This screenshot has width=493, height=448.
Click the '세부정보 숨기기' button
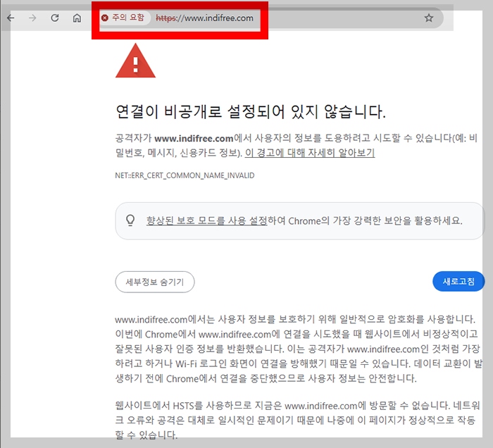(155, 282)
